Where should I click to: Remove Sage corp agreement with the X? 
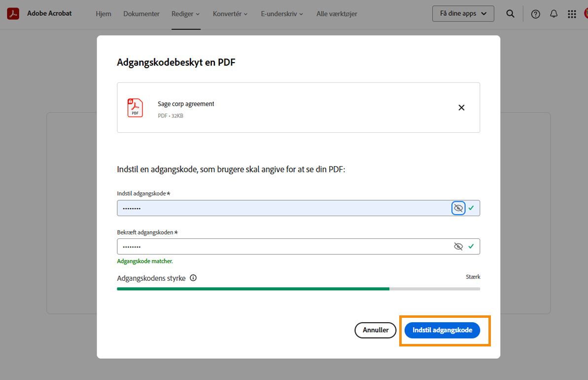(461, 107)
